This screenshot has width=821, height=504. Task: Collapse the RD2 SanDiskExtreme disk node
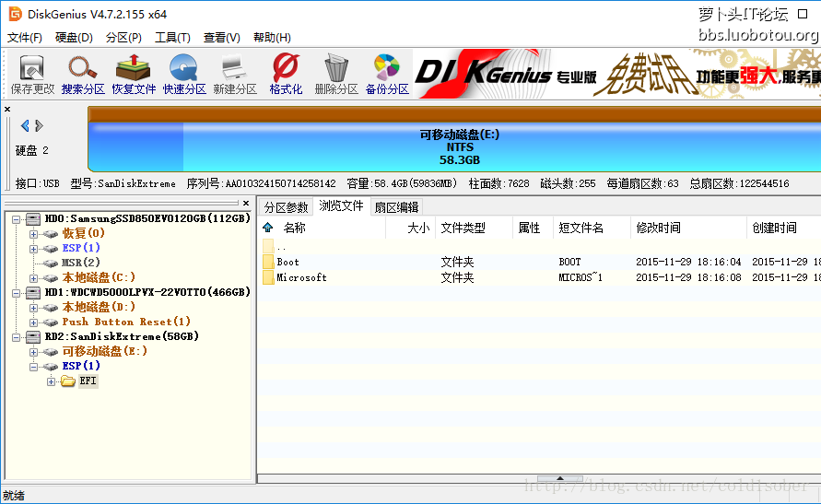point(17,337)
